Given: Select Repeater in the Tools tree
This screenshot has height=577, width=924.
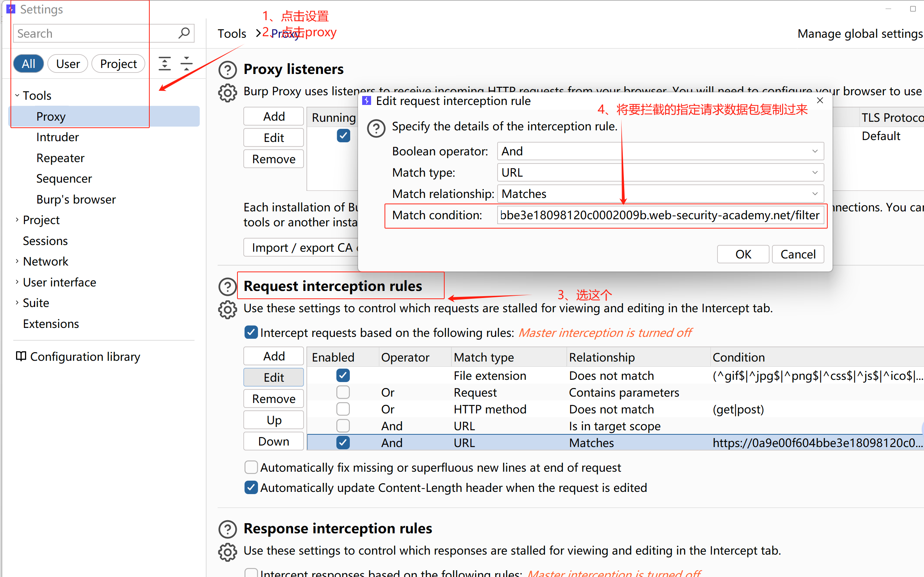Looking at the screenshot, I should point(60,158).
